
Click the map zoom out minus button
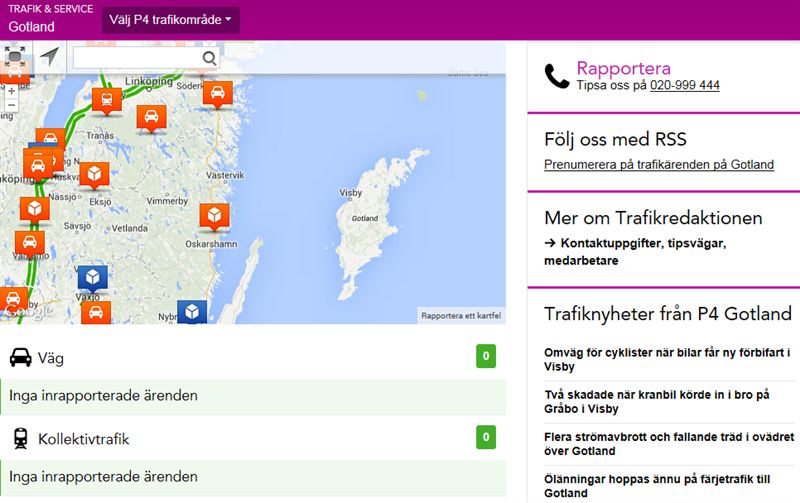tap(11, 105)
